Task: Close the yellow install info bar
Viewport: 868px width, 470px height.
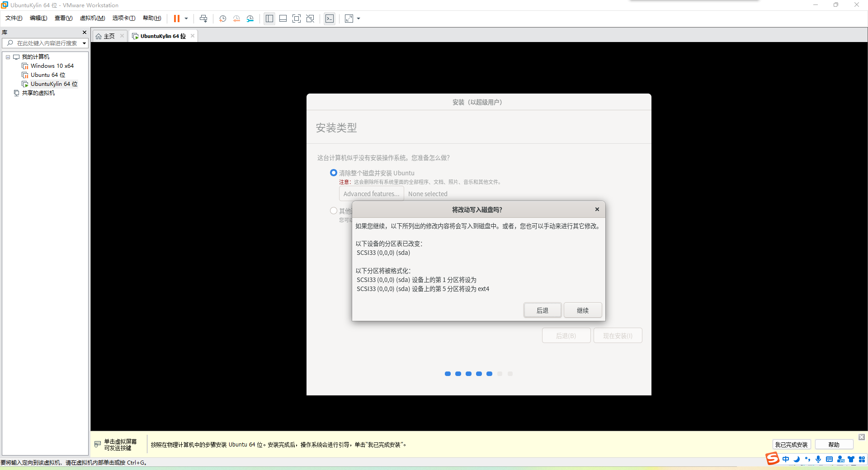Action: (x=862, y=437)
